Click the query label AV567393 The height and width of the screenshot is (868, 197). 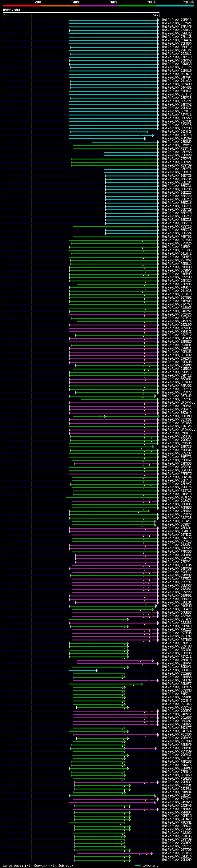11,10
